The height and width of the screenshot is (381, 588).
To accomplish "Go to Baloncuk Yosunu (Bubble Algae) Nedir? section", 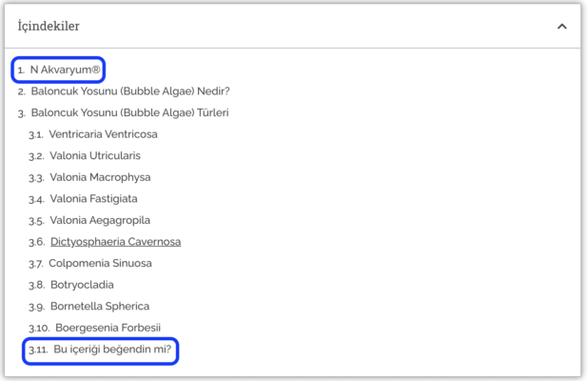I will click(x=130, y=91).
